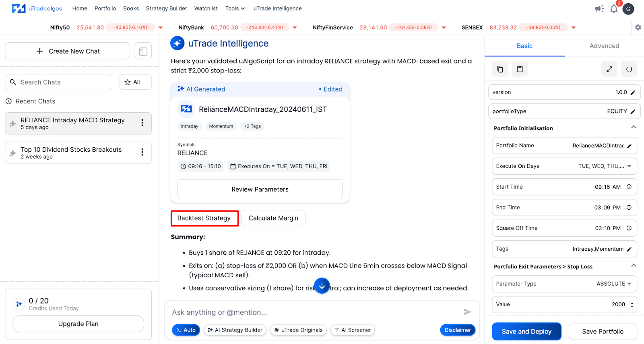
Task: Click the +2 Tags chip
Action: pos(252,126)
